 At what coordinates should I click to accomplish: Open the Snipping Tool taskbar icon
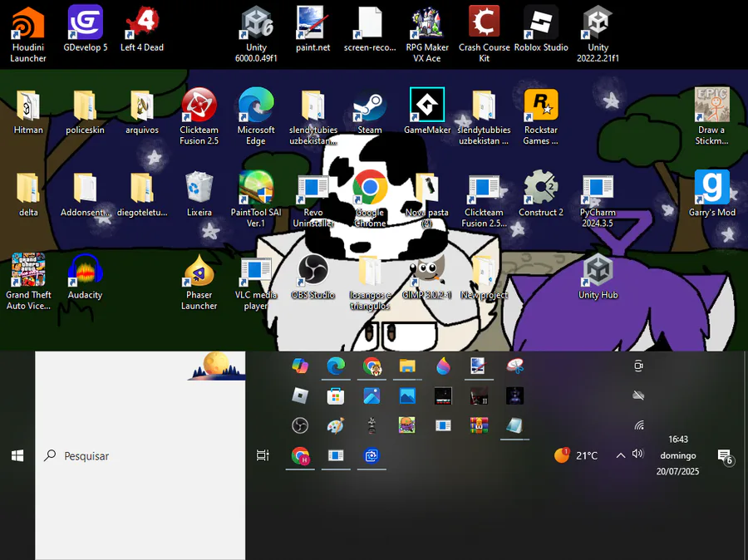pos(514,366)
